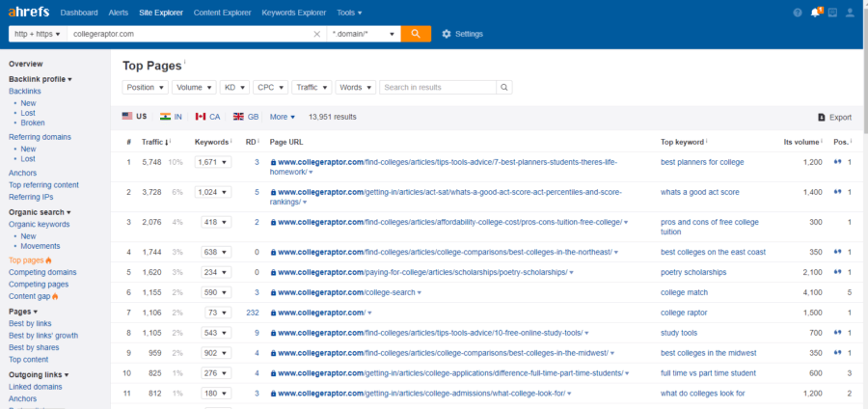The image size is (868, 409).
Task: Click the Export icon button
Action: tap(835, 118)
